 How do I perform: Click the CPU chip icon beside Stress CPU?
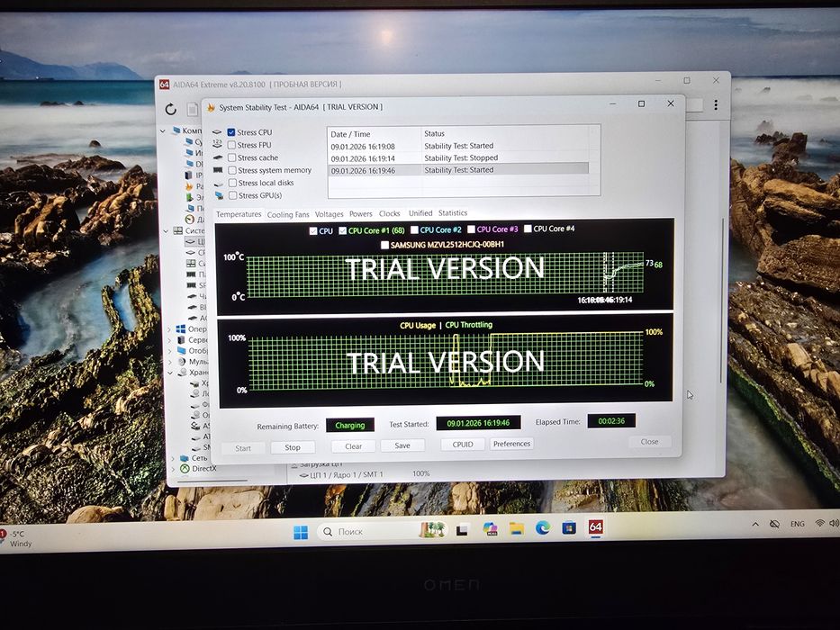pyautogui.click(x=217, y=132)
